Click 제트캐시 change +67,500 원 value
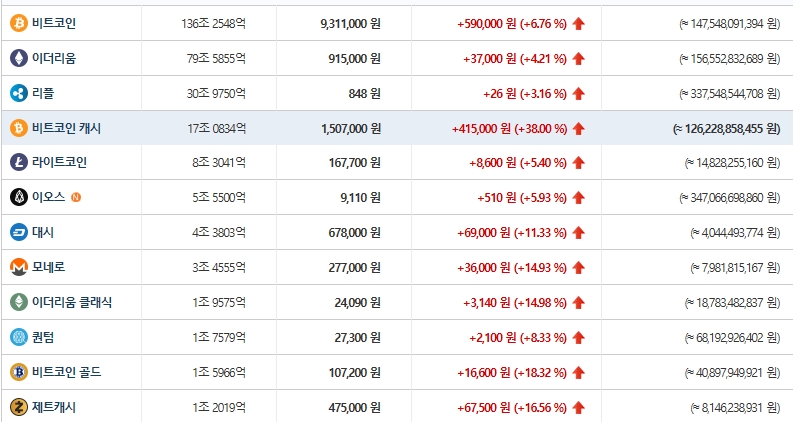This screenshot has width=793, height=422. pos(483,407)
